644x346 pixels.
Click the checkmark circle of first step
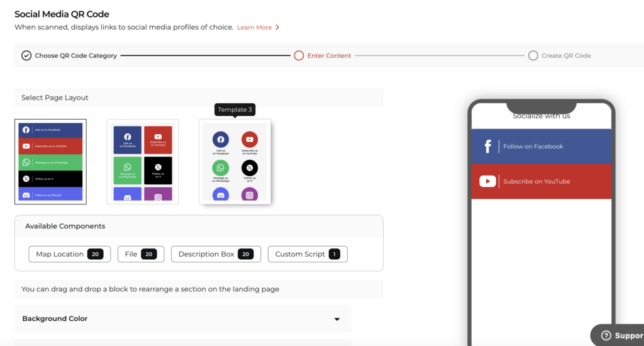(x=26, y=55)
